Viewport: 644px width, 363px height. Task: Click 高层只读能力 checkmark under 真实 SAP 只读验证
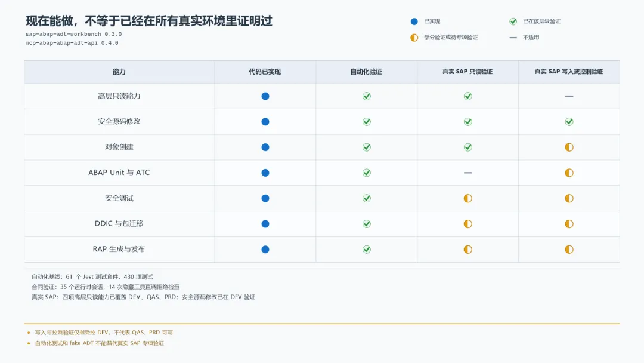468,96
